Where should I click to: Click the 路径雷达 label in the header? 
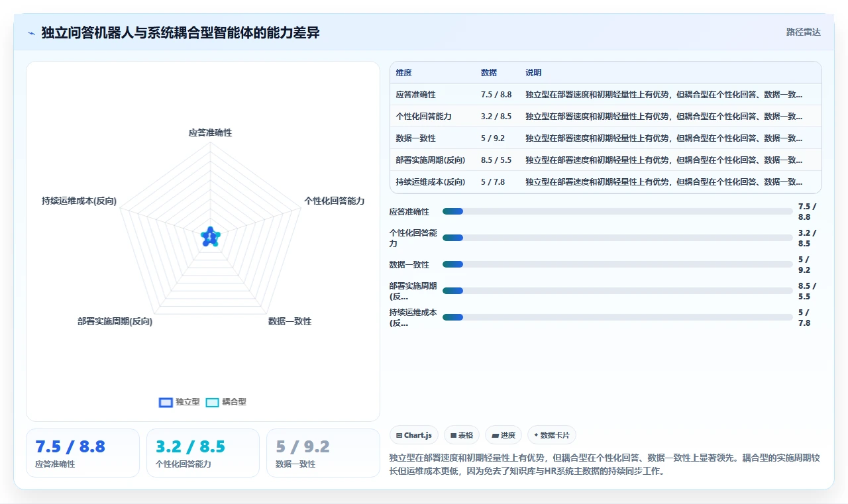pos(803,32)
